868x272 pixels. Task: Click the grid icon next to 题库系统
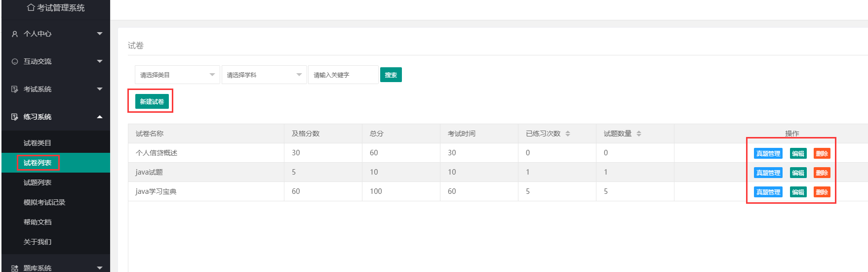15,268
